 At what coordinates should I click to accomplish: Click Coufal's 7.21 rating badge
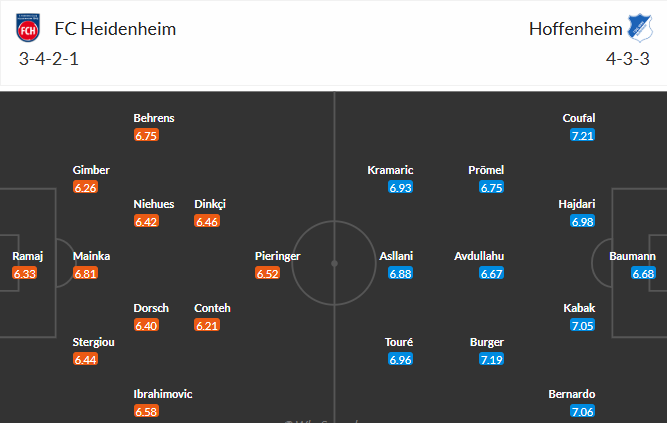coord(582,135)
